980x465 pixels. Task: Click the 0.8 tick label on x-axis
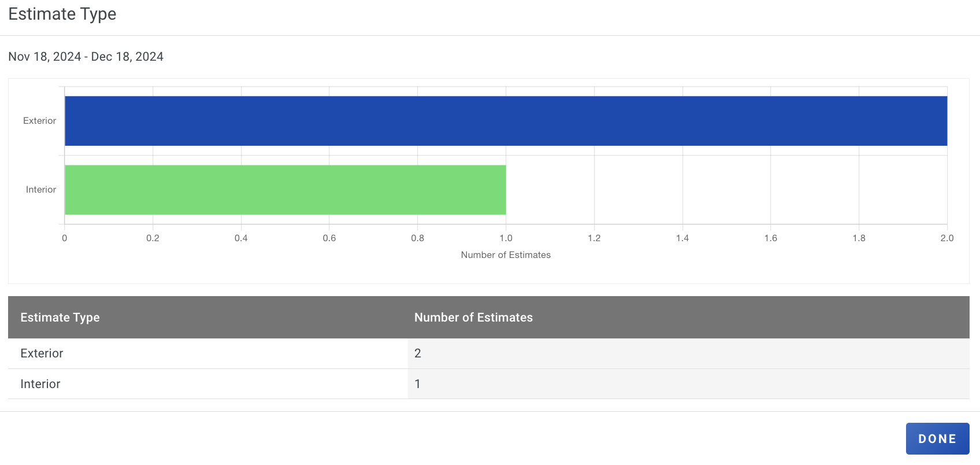[418, 238]
